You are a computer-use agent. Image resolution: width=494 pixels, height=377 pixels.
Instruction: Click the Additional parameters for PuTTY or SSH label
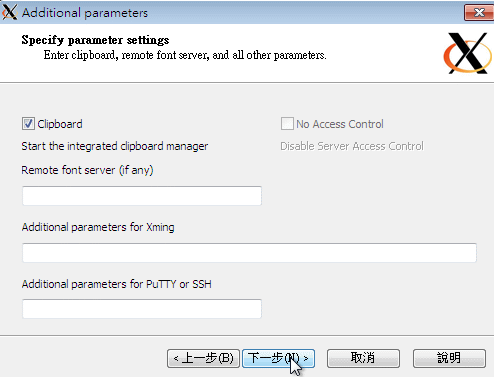tap(117, 284)
